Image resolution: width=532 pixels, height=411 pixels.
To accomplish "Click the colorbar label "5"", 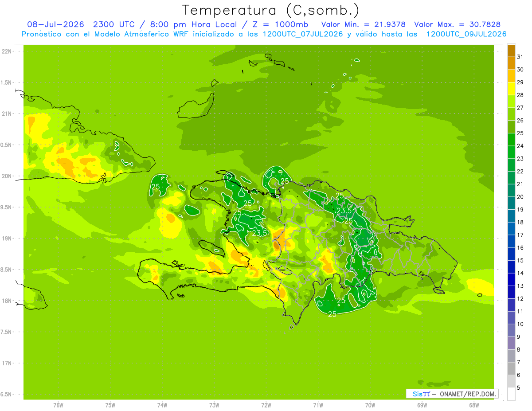I will (519, 388).
